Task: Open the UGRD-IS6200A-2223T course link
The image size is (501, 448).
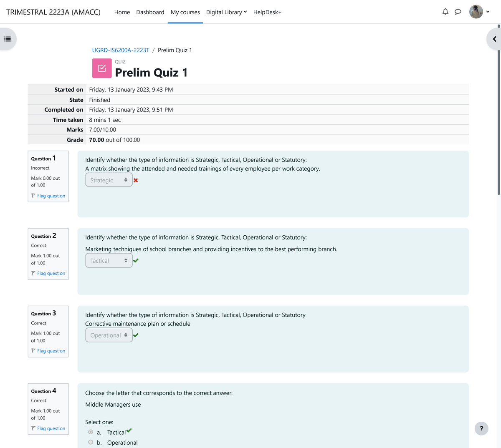Action: point(121,50)
